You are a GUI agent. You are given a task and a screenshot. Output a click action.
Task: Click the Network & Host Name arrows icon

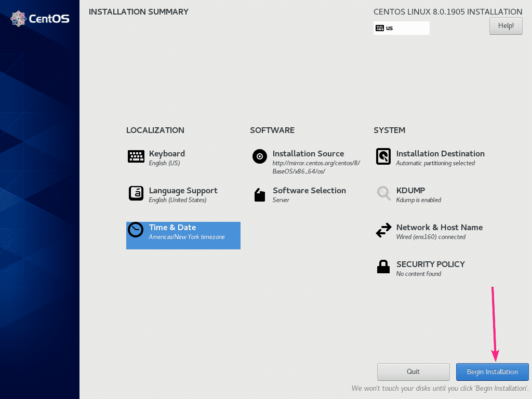pos(383,231)
